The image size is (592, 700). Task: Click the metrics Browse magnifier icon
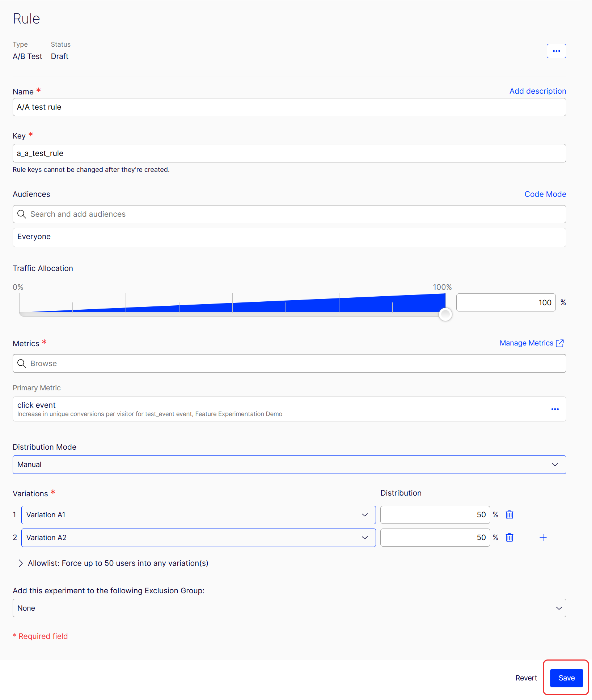coord(22,364)
